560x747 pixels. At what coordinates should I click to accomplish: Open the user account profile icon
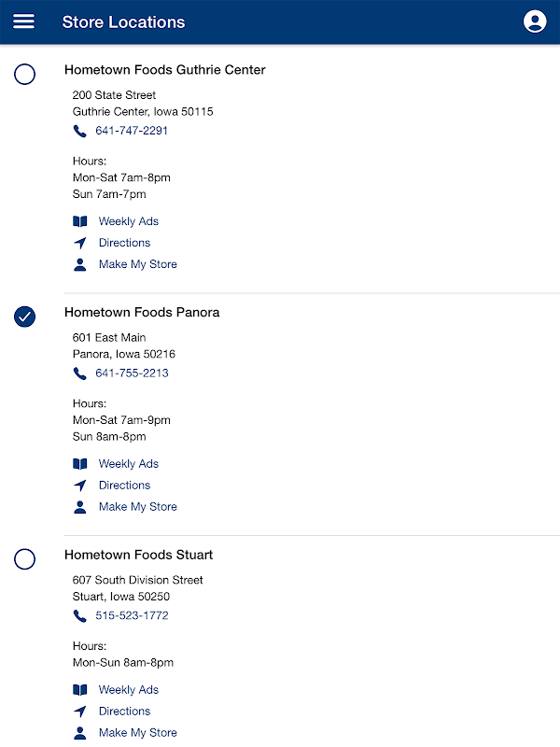(535, 21)
